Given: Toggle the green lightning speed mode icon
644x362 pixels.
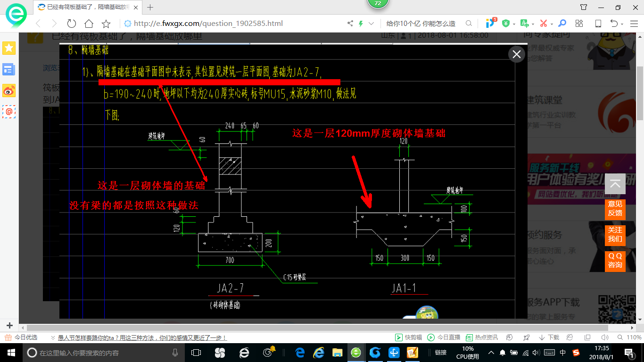Looking at the screenshot, I should click(361, 24).
